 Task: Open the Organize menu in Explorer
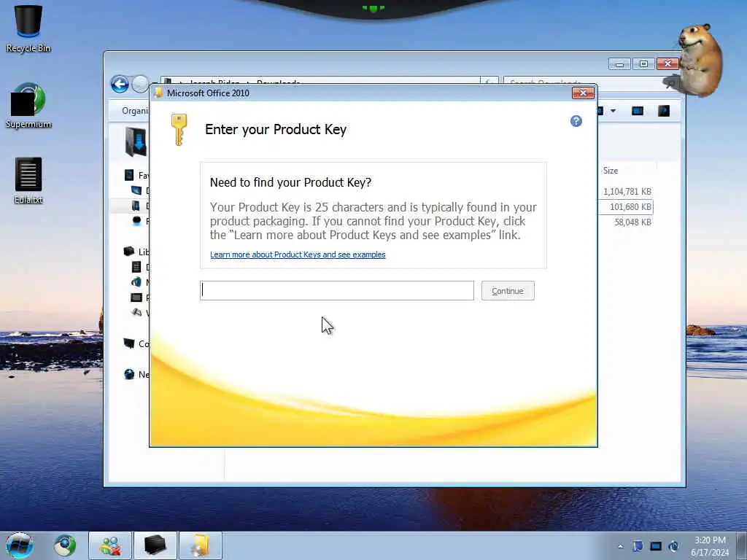click(x=135, y=111)
